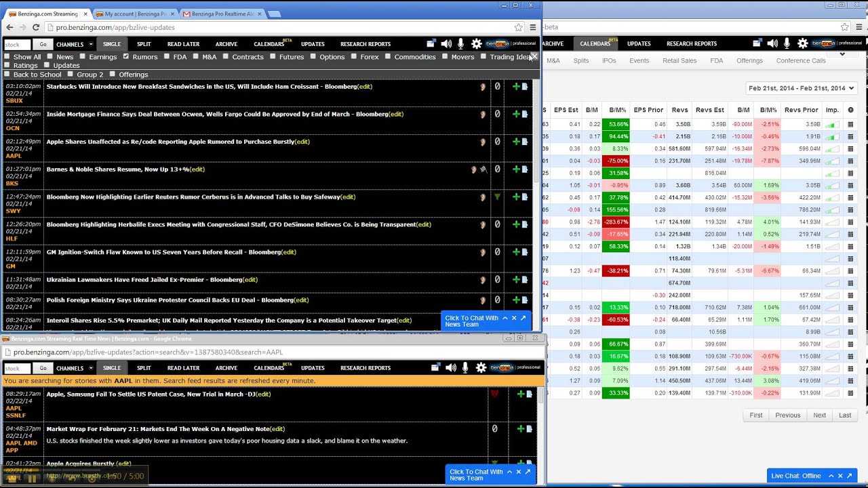The height and width of the screenshot is (488, 868).
Task: Open settings gear in top window toolbar
Action: pos(477,43)
